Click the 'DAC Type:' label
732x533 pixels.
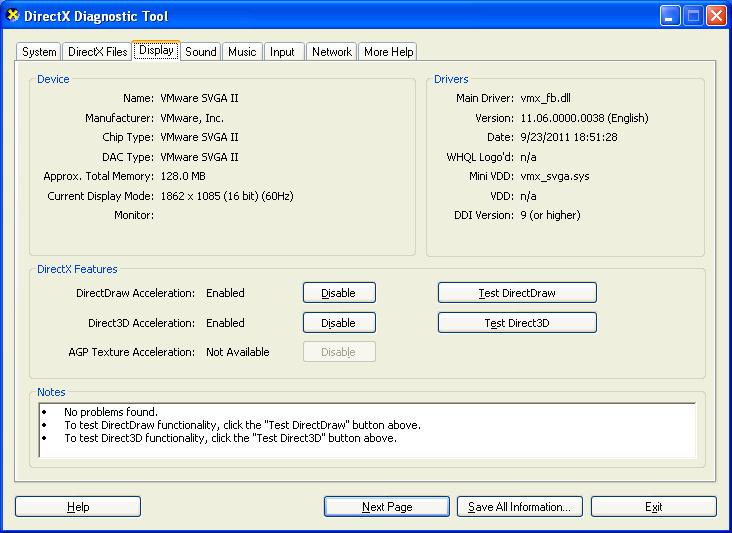[x=128, y=157]
